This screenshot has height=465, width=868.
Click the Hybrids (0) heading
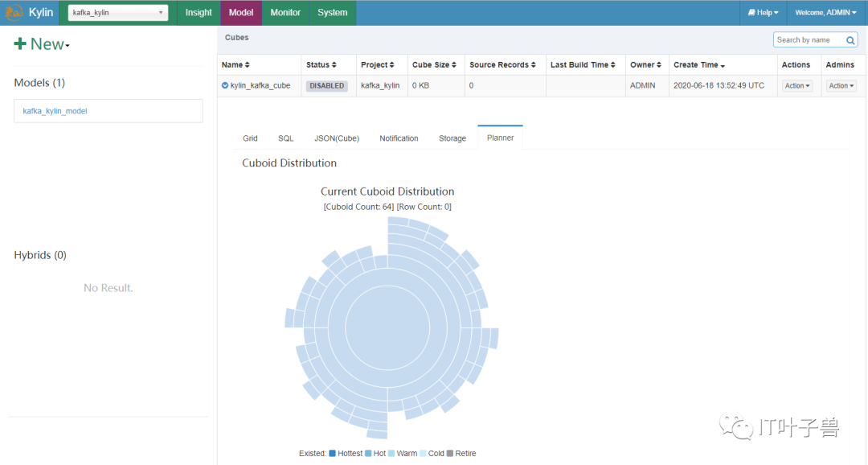point(40,255)
